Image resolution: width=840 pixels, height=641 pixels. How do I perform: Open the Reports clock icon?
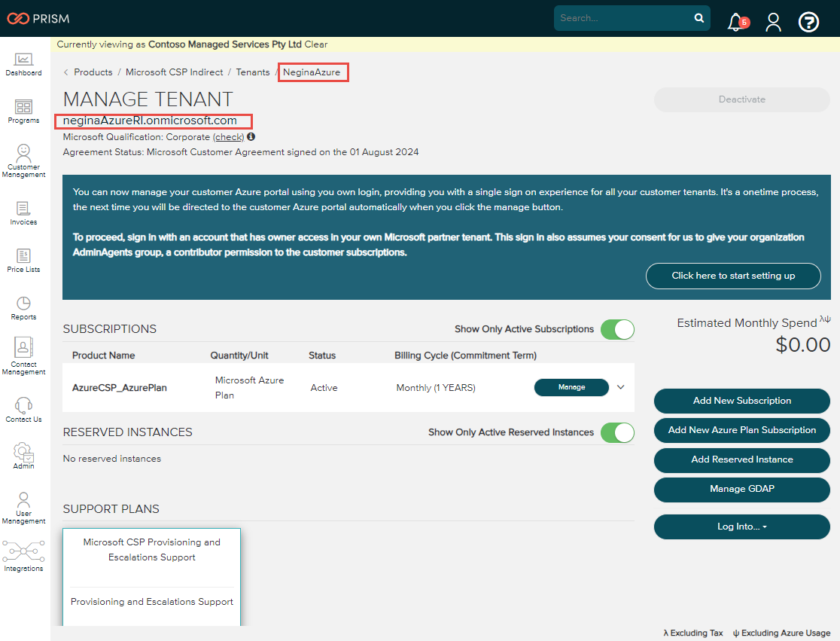coord(23,304)
